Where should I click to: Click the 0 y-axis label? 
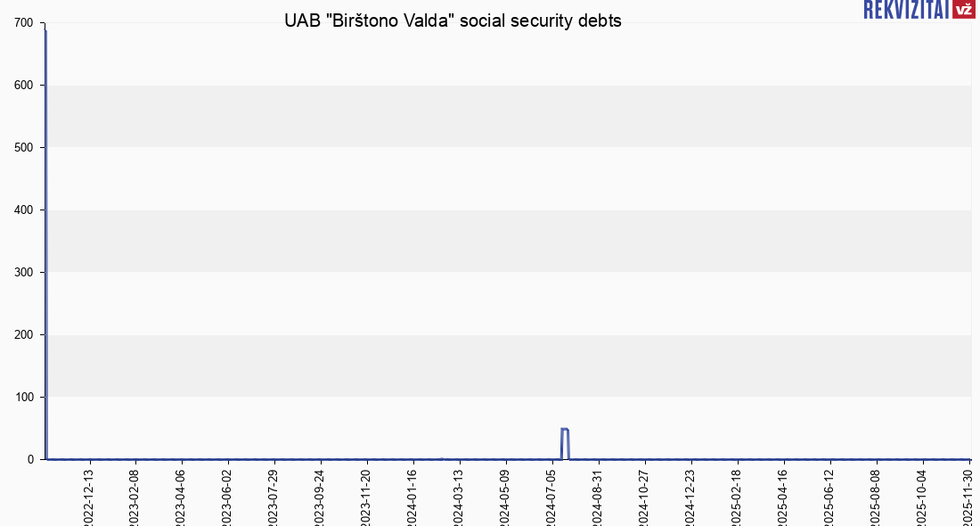click(30, 459)
